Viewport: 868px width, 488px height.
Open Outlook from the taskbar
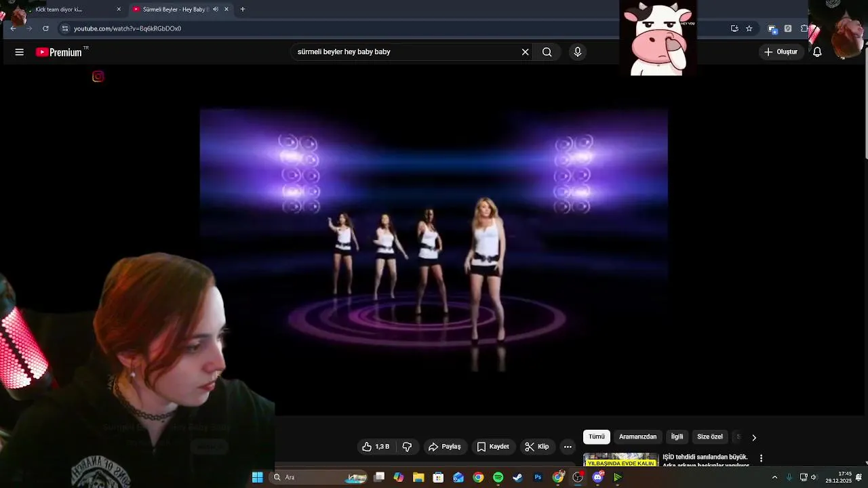458,478
